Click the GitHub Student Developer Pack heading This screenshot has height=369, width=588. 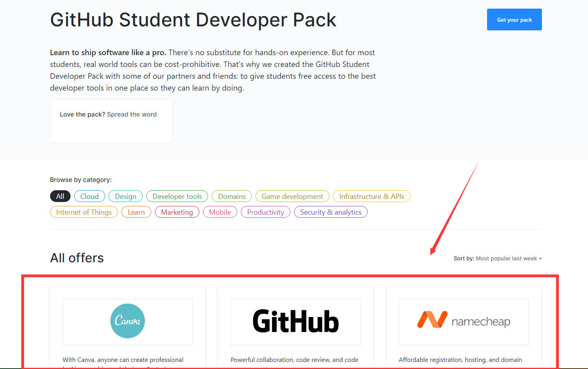click(x=193, y=20)
